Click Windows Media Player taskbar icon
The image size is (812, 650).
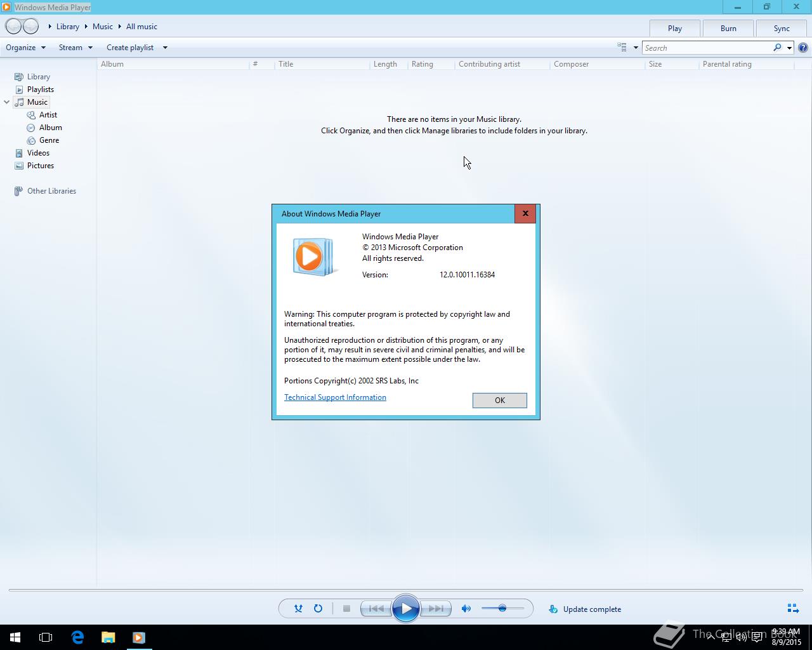(x=139, y=637)
